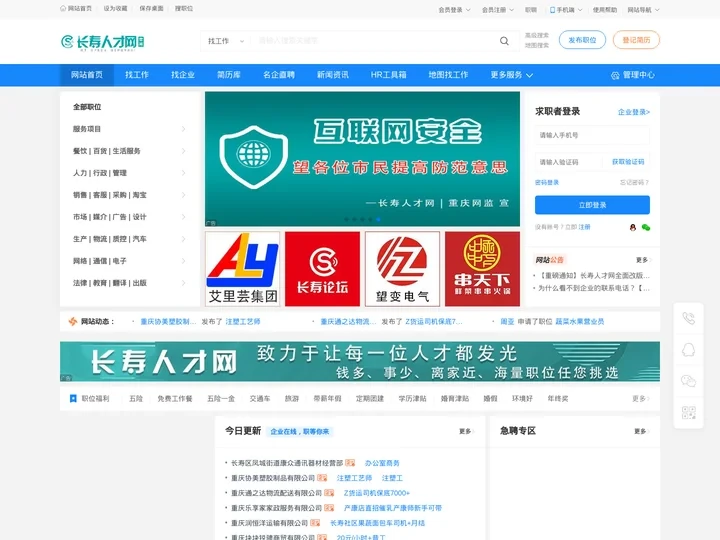Log in with the WeChat icon
This screenshot has width=720, height=540.
tap(646, 227)
